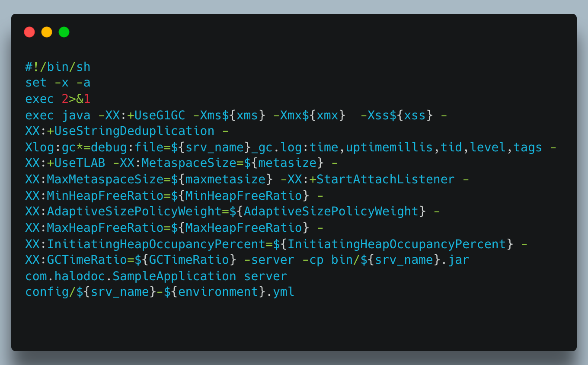
Task: Click on the 'set -x -a' line
Action: click(58, 83)
